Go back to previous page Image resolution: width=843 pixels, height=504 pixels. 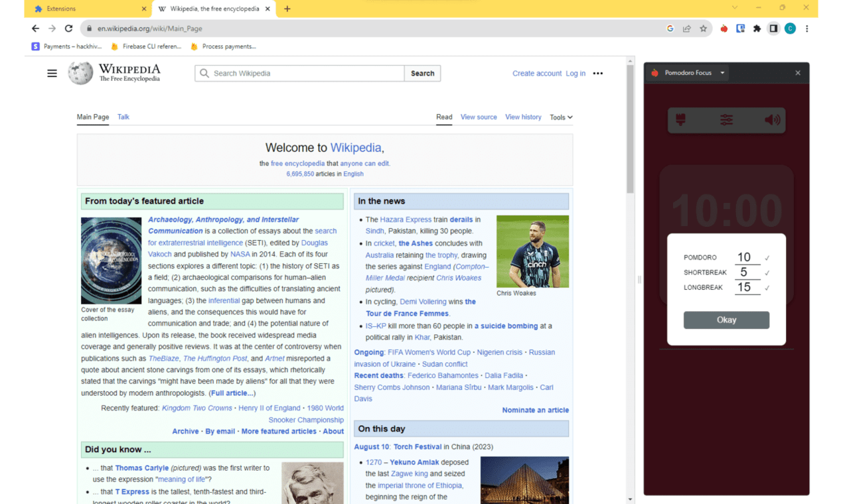(x=35, y=29)
